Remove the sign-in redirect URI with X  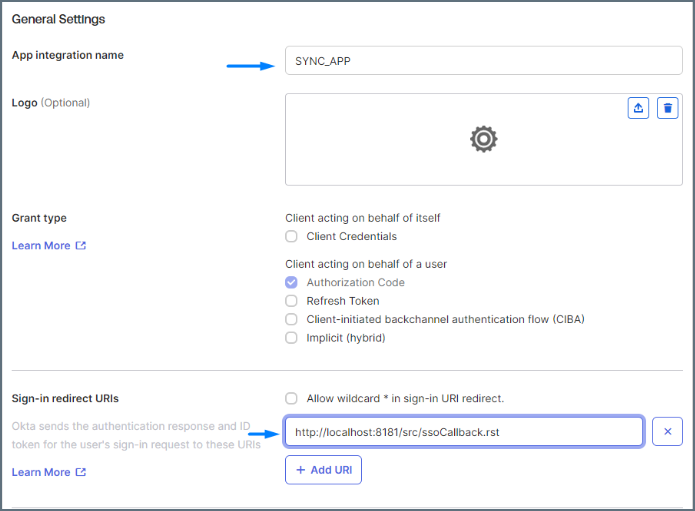click(x=667, y=432)
